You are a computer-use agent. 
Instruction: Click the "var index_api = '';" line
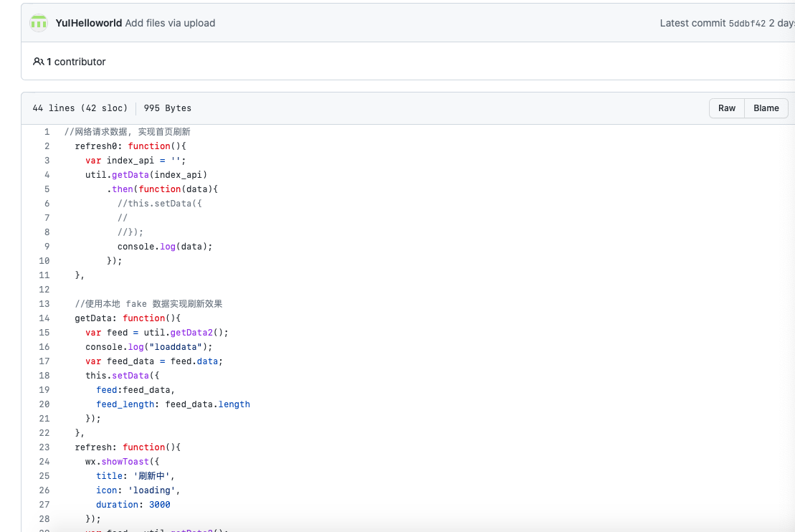135,161
